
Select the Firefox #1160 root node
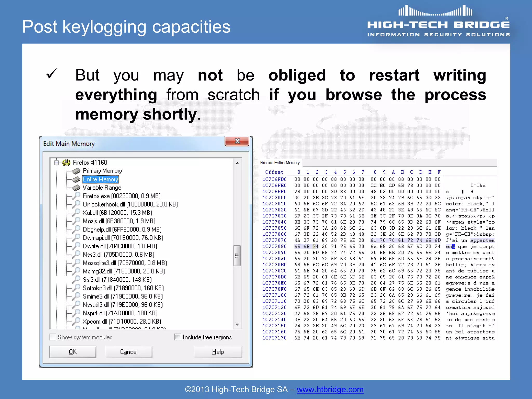(x=90, y=163)
